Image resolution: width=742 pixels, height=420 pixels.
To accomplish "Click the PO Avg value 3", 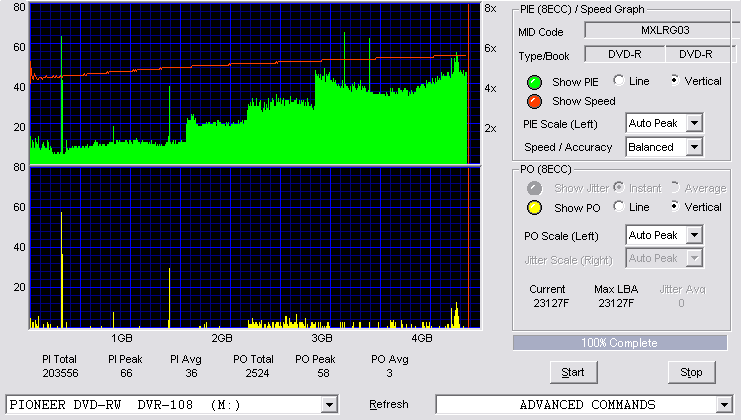I will pos(389,374).
